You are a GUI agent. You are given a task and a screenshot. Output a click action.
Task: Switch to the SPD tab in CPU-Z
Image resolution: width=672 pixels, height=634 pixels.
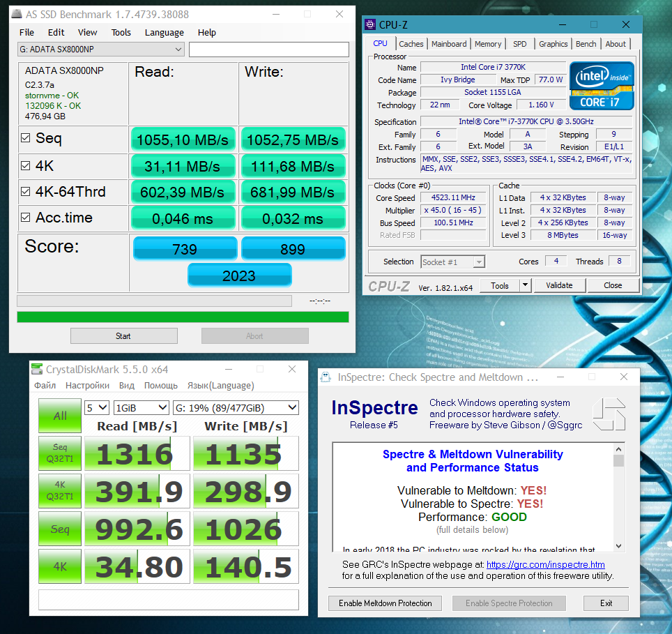pos(520,44)
